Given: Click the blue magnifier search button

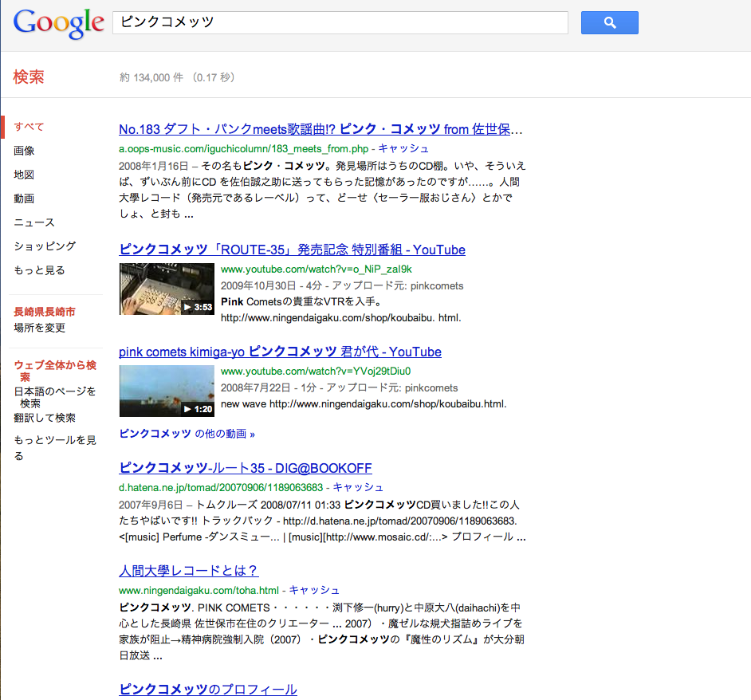Looking at the screenshot, I should point(609,22).
